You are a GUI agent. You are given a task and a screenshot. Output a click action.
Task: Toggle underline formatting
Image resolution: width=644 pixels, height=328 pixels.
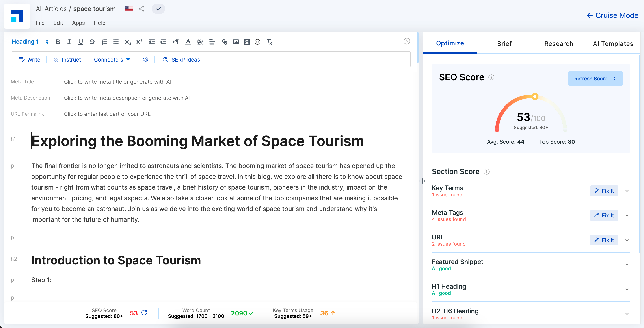tap(80, 42)
